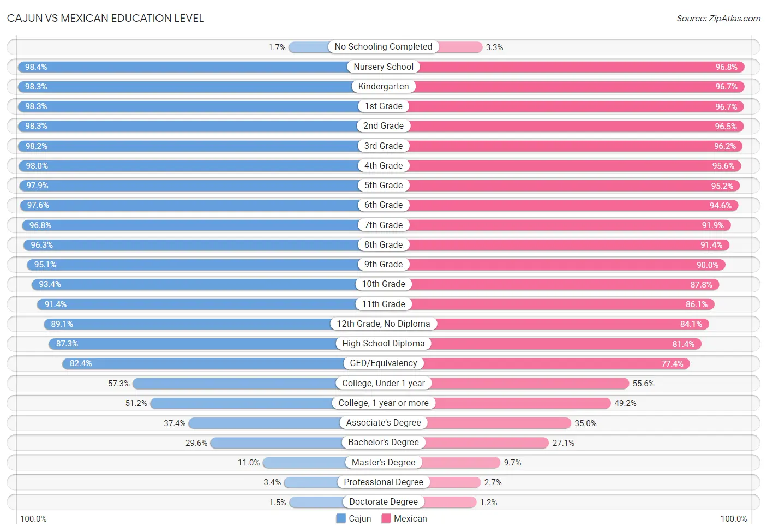
Task: Toggle the Cajun legend label
Action: point(360,518)
